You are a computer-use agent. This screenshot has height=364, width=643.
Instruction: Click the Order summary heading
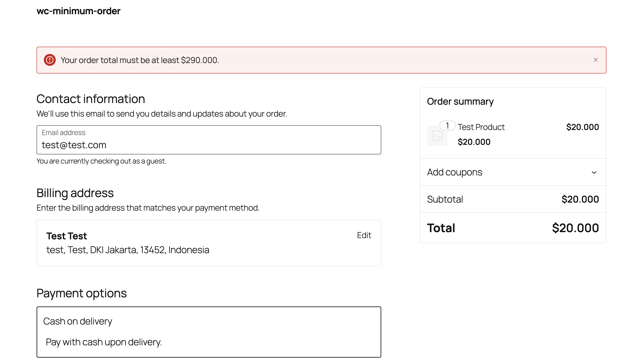click(460, 102)
